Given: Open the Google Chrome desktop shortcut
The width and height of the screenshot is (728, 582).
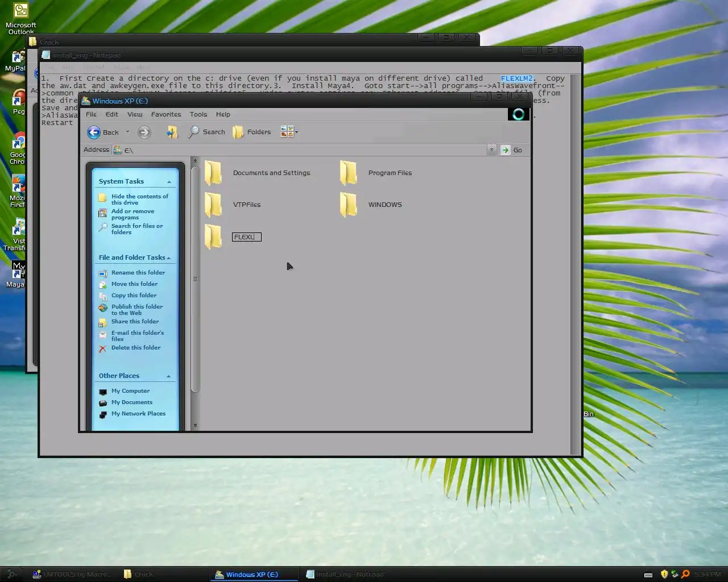Looking at the screenshot, I should (x=18, y=149).
